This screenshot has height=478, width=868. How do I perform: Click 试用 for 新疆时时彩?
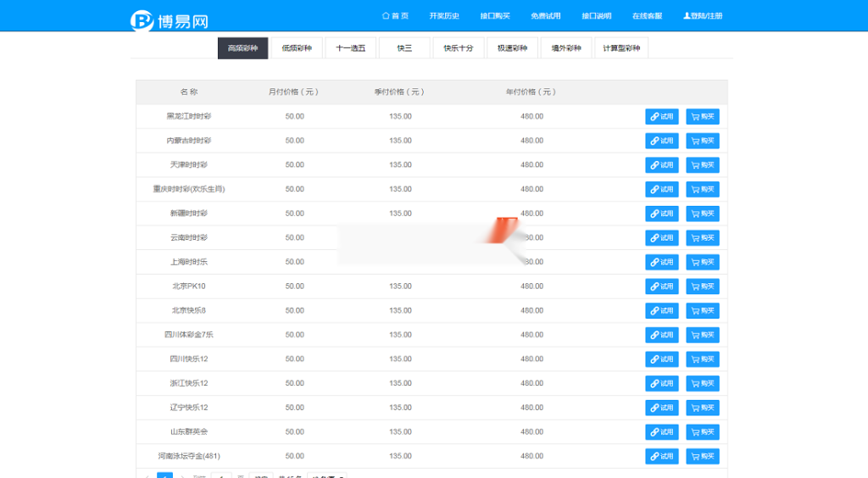661,214
